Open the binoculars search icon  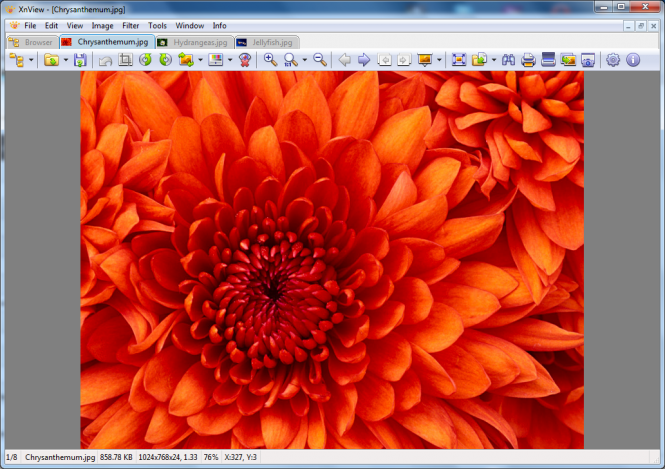click(509, 60)
